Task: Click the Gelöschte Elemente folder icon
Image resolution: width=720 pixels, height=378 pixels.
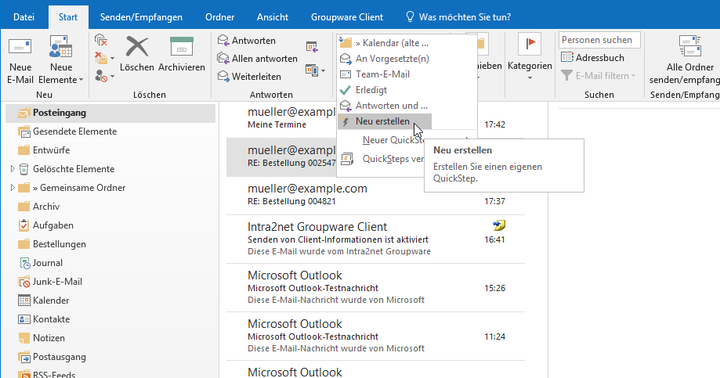Action: pyautogui.click(x=24, y=169)
